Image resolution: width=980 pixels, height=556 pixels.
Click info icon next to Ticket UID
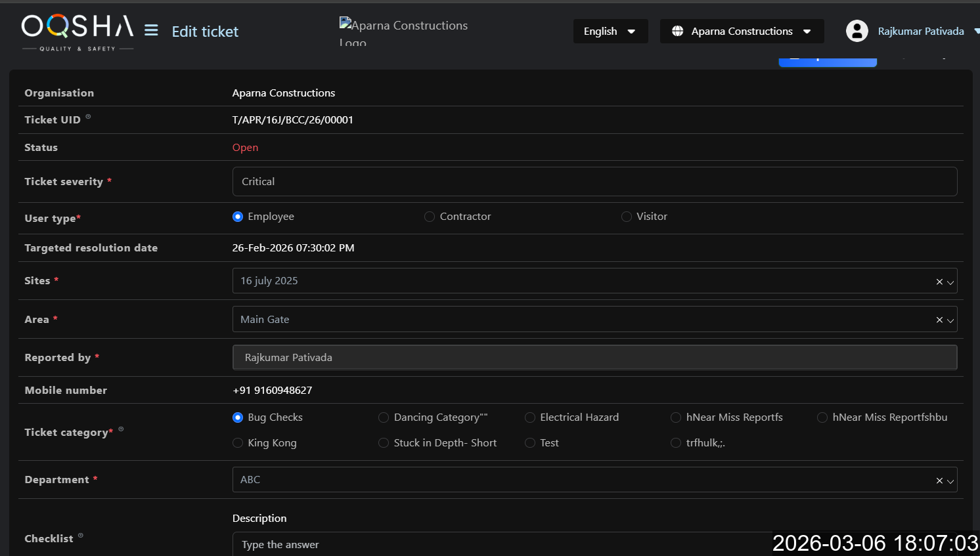88,117
